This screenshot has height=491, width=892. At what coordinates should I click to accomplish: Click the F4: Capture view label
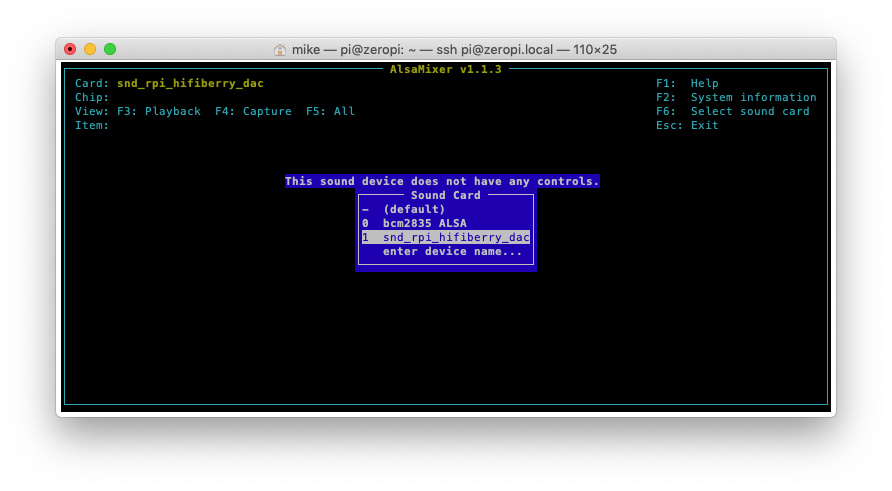point(253,112)
